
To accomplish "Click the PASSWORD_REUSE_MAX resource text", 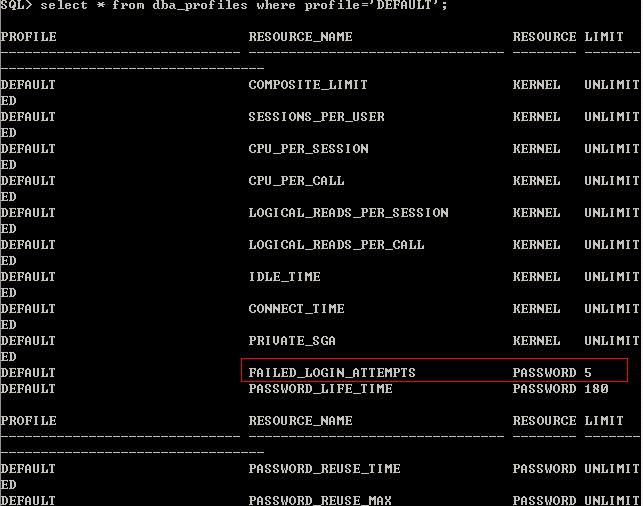I will pos(320,500).
